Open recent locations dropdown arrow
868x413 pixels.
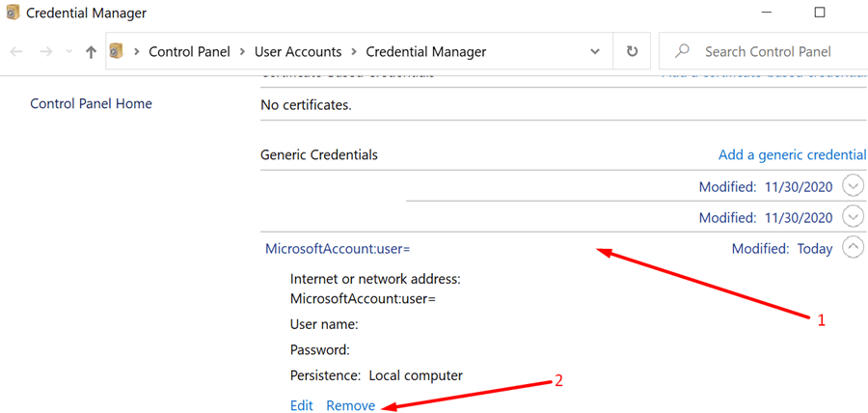pos(69,52)
